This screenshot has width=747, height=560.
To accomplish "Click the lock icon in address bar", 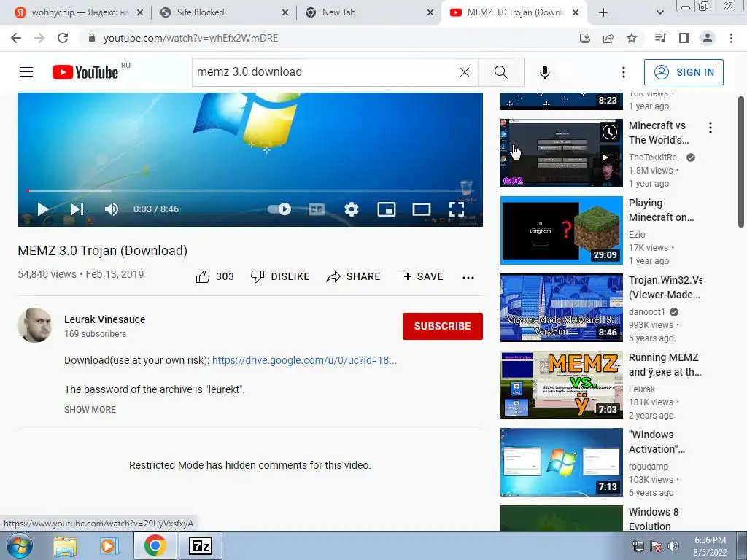I will coord(92,38).
